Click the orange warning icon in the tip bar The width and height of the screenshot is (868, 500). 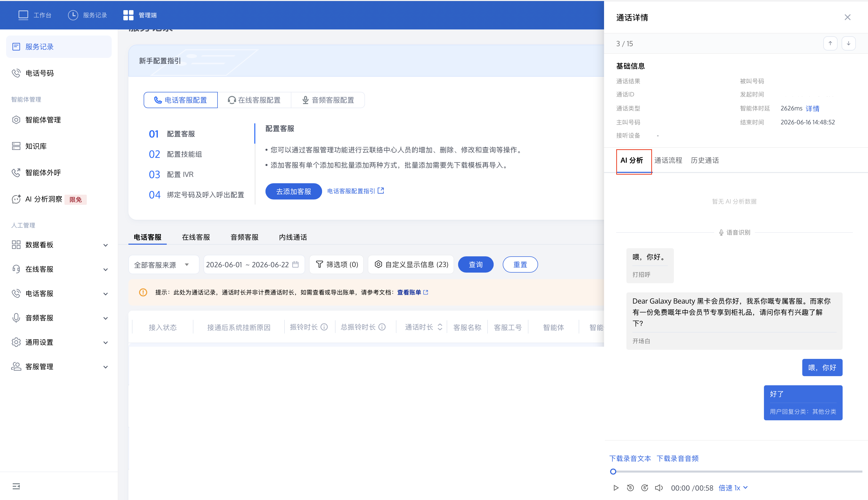click(x=143, y=292)
